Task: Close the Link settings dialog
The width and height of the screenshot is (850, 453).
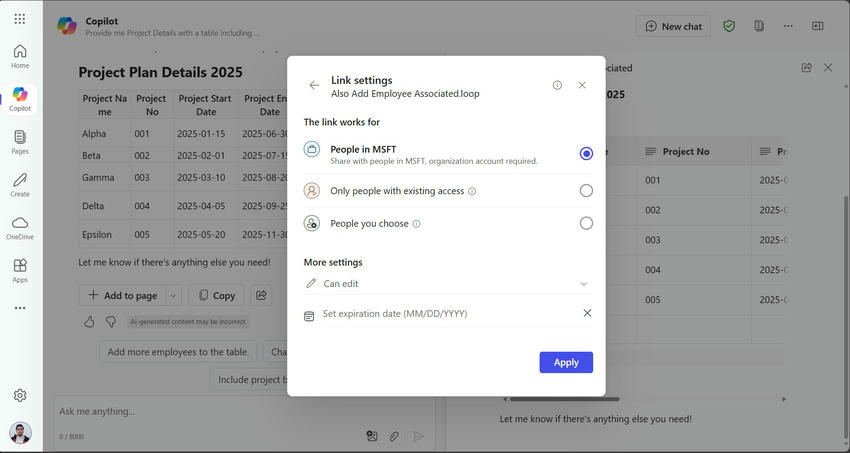Action: 582,86
